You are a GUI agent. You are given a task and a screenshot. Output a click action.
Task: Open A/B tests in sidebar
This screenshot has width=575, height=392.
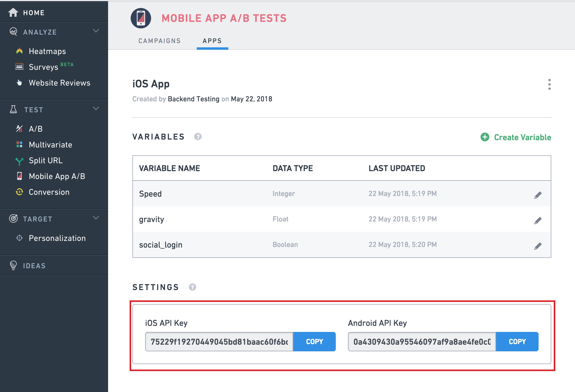(x=36, y=129)
